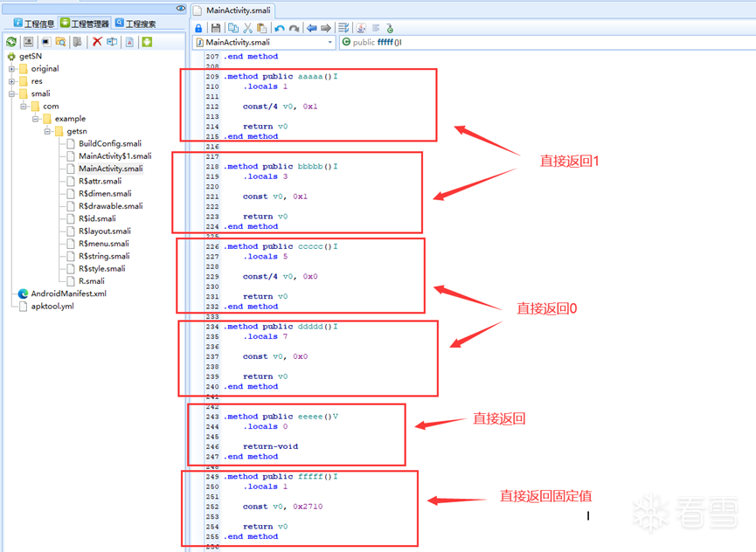Open the public fffff()I method dropdown
The width and height of the screenshot is (756, 552).
point(547,43)
